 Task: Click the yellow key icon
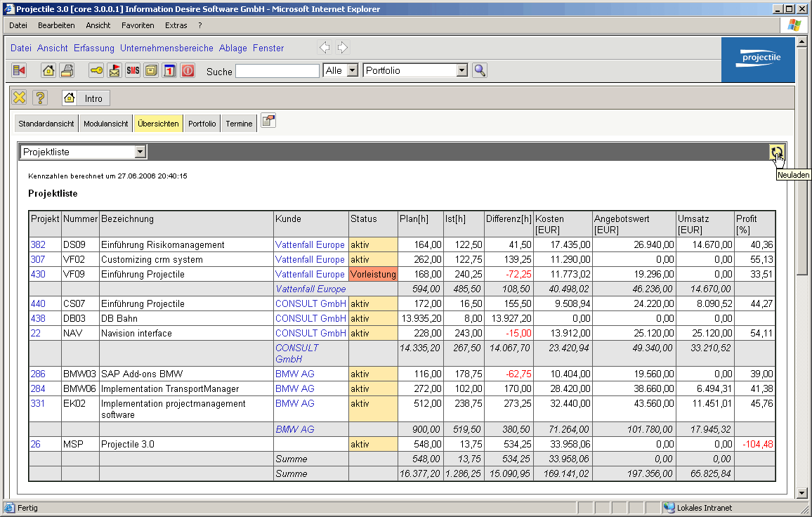click(96, 70)
